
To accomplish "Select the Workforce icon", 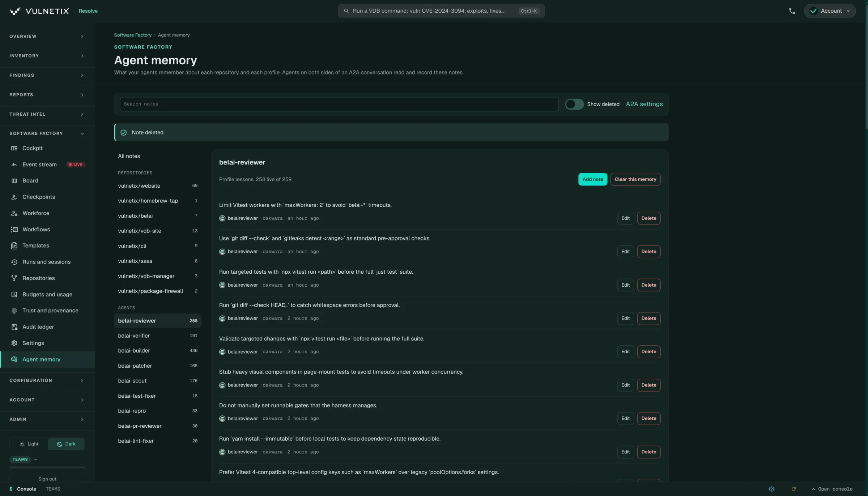I will 14,213.
